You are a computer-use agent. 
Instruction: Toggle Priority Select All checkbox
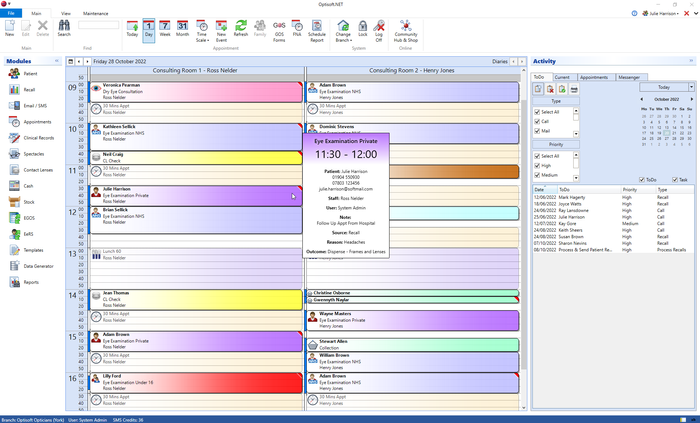point(538,156)
